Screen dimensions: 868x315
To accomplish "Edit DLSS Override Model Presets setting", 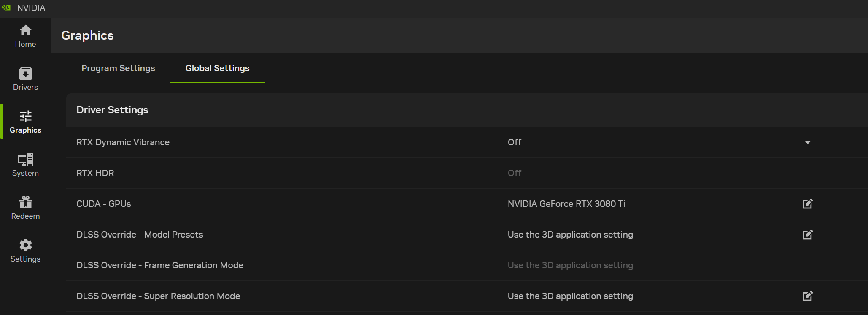I will 807,235.
